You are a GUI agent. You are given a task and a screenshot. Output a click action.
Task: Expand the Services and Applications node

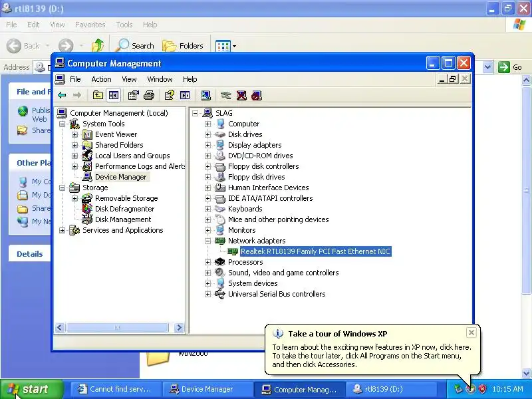point(62,230)
